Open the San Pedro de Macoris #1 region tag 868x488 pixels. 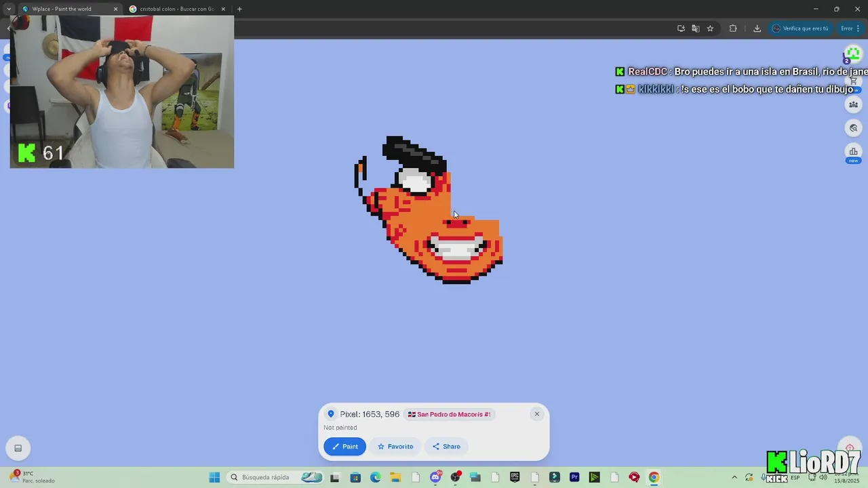tap(449, 414)
